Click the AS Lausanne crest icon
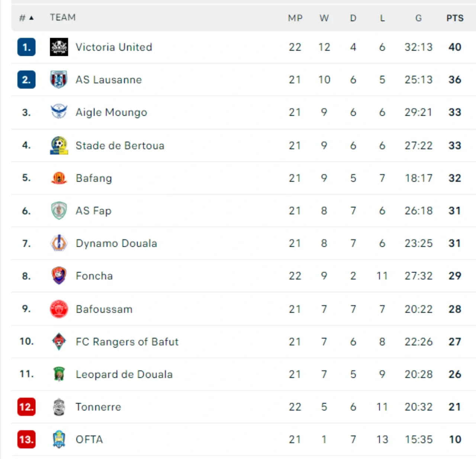The image size is (476, 459). [x=59, y=79]
